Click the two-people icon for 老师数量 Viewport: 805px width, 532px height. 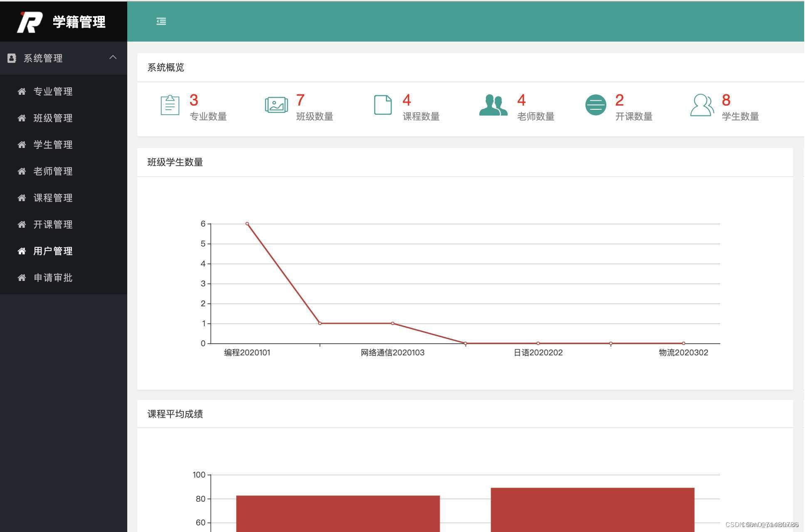(493, 105)
